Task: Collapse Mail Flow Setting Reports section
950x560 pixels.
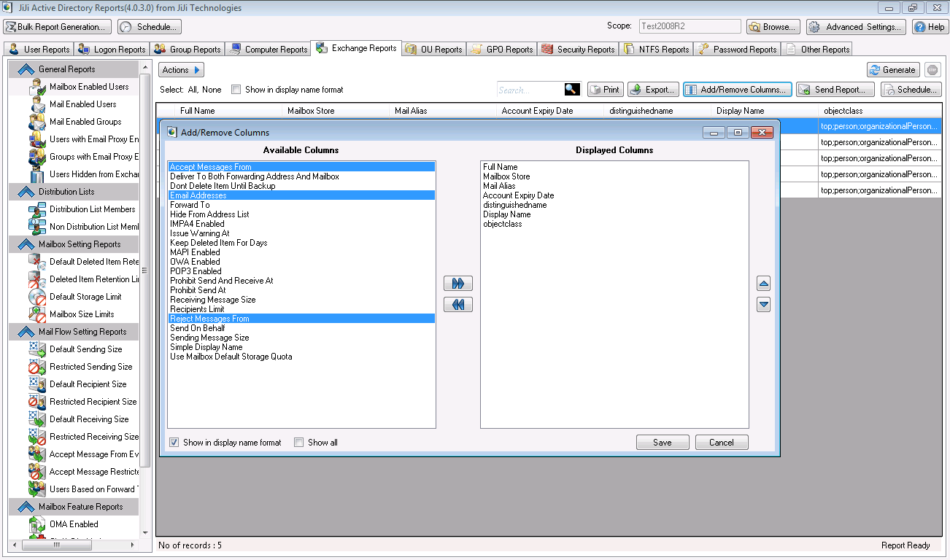Action: click(26, 332)
